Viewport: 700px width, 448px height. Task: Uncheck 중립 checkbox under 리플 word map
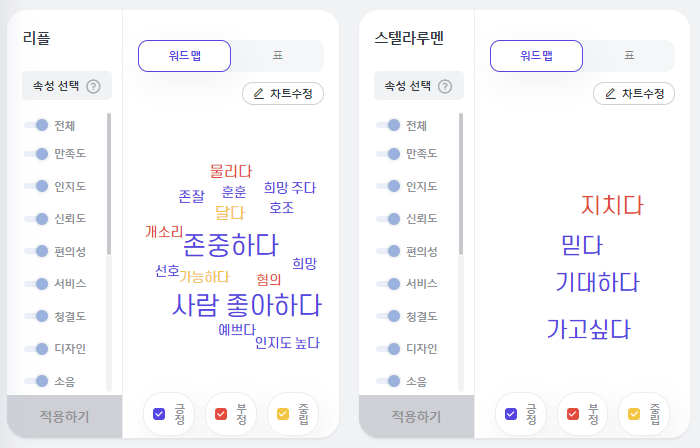pos(283,414)
